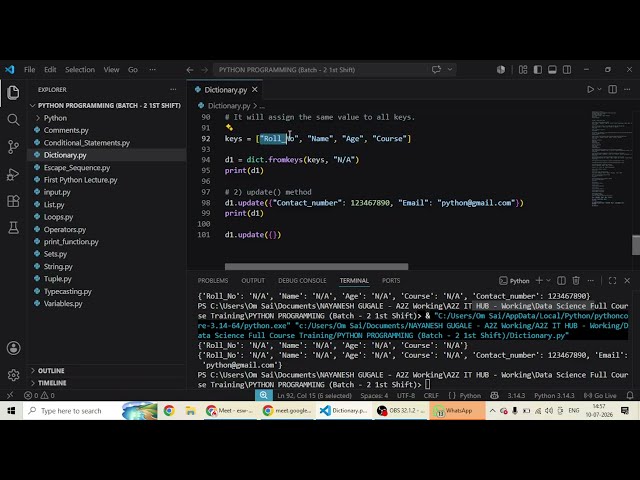640x480 pixels.
Task: Click errors and warnings count in status bar
Action: 39,395
